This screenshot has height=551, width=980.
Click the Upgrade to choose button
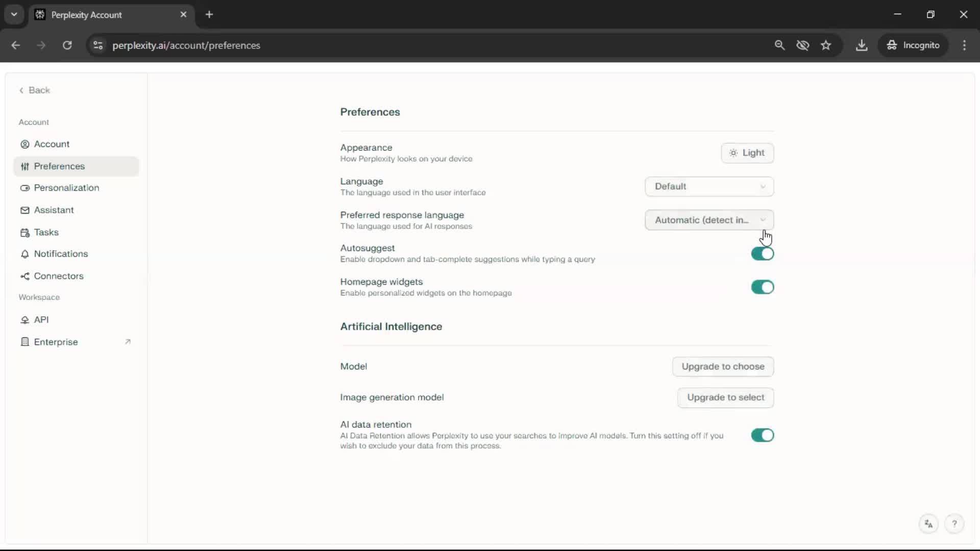pyautogui.click(x=723, y=366)
